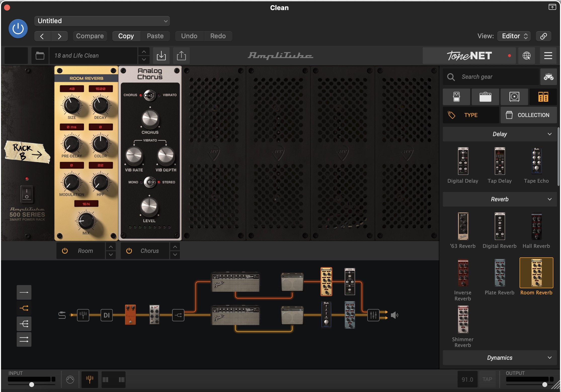
Task: Select the orange stomp pedal in chain
Action: 130,315
